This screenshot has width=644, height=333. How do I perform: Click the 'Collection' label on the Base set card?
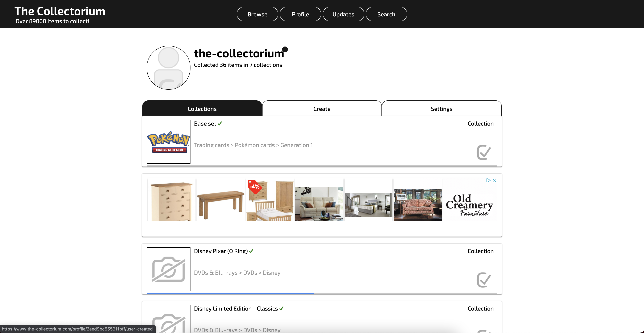(480, 123)
